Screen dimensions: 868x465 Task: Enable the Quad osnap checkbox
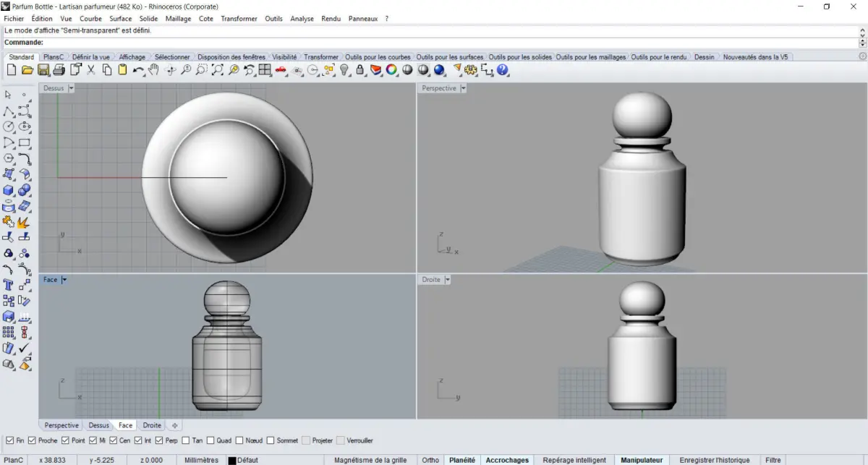click(210, 440)
